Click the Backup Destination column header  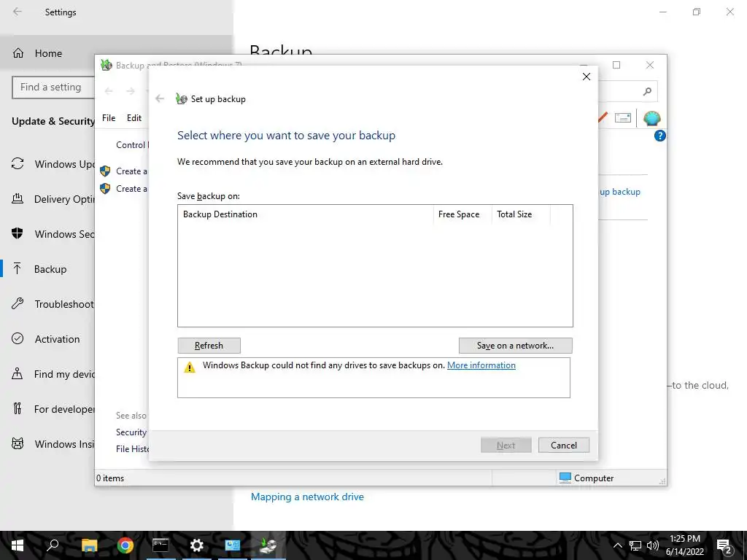point(306,214)
